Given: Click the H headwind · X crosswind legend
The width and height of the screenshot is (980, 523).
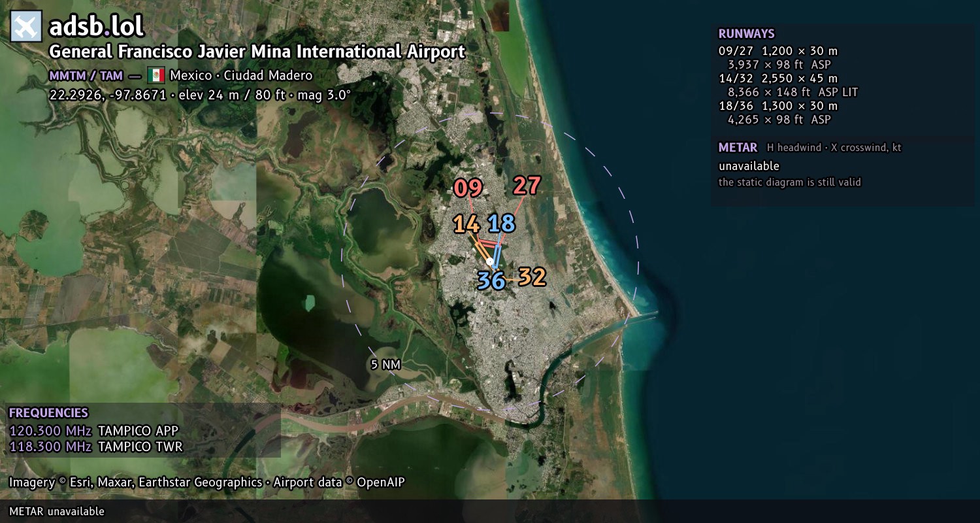Looking at the screenshot, I should (x=834, y=148).
